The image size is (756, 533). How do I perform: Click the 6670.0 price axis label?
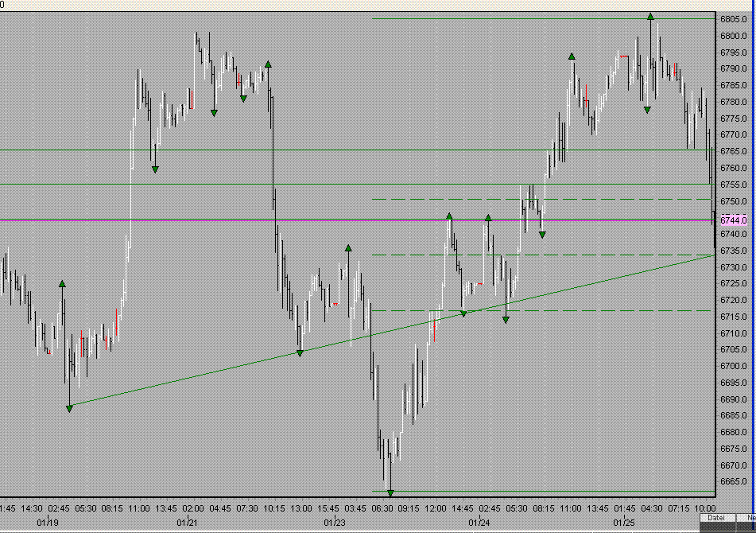pos(733,465)
